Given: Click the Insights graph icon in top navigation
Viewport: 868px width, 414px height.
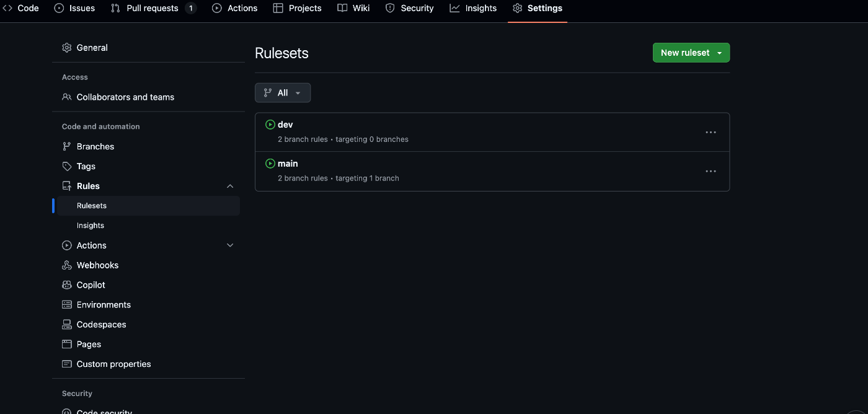Looking at the screenshot, I should (454, 8).
